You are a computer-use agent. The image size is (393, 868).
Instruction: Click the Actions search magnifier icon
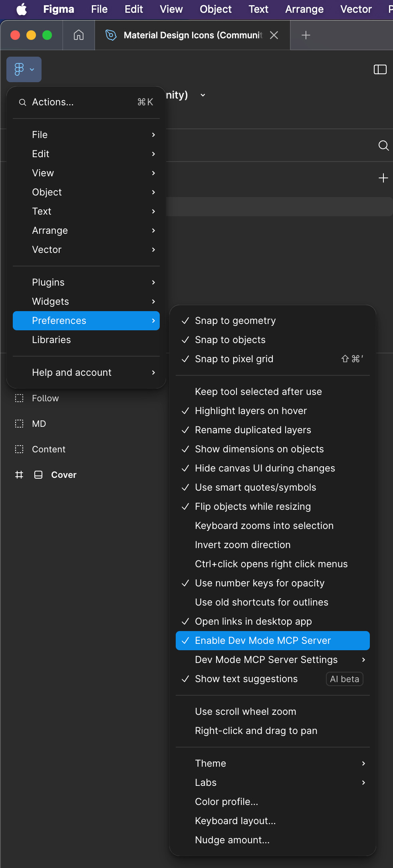click(23, 103)
